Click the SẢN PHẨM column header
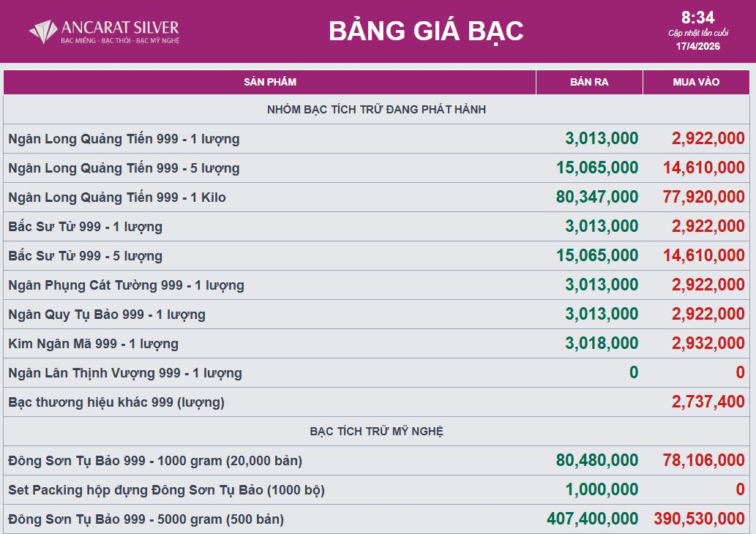This screenshot has width=756, height=534. click(270, 82)
